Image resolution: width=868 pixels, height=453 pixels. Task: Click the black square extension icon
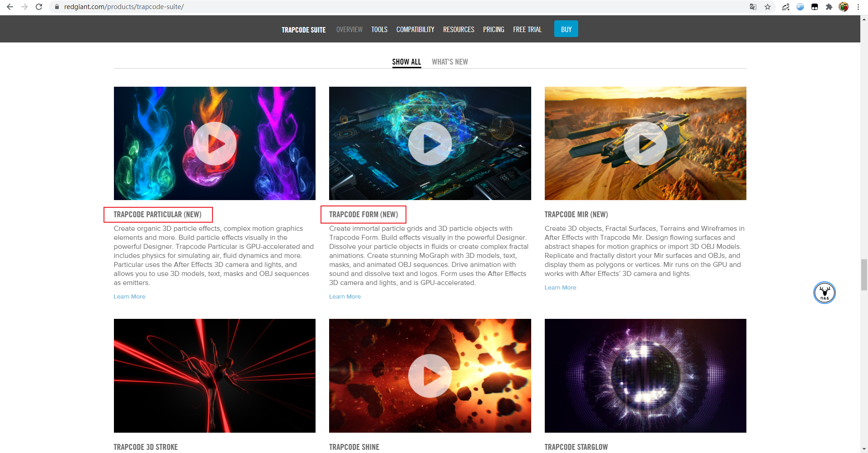(815, 7)
